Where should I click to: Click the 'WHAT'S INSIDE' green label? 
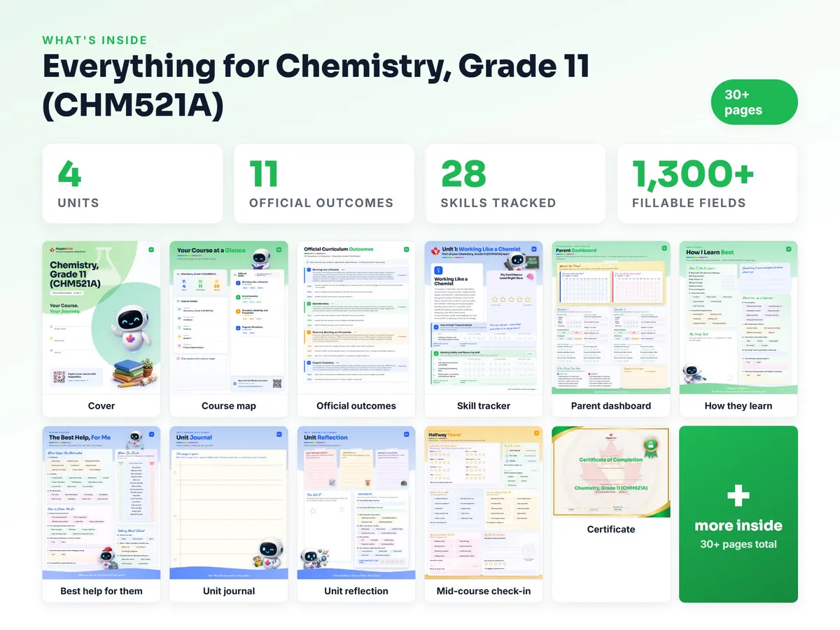tap(95, 41)
